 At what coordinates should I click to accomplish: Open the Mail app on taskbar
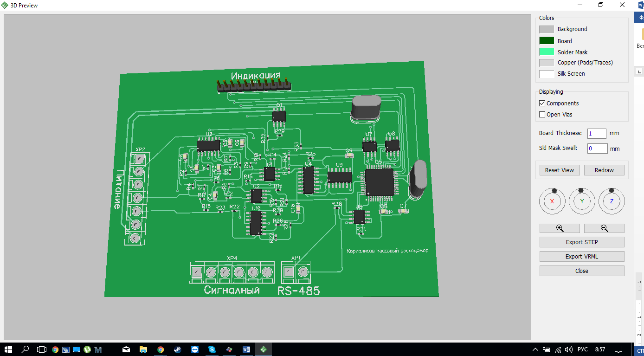pos(126,350)
